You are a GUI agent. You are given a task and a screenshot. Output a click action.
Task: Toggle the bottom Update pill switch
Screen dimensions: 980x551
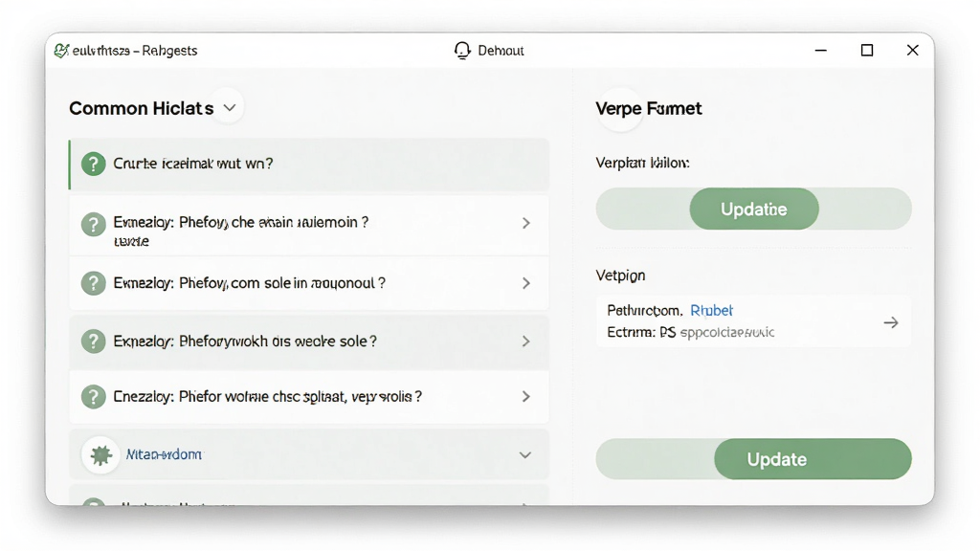point(754,459)
